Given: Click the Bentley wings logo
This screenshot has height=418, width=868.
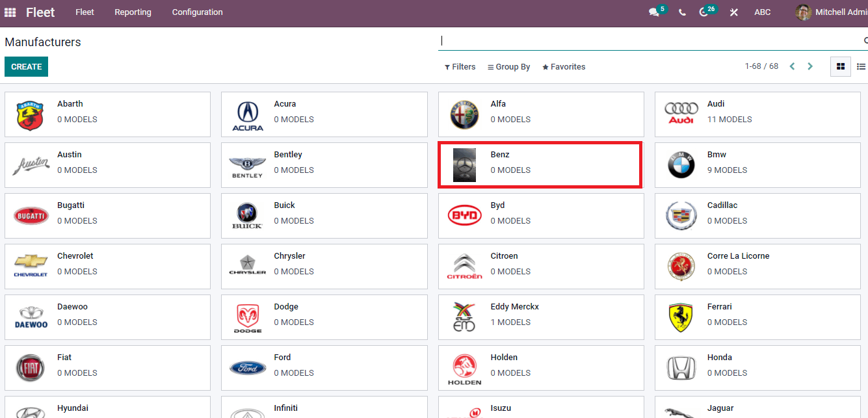Looking at the screenshot, I should coord(248,166).
